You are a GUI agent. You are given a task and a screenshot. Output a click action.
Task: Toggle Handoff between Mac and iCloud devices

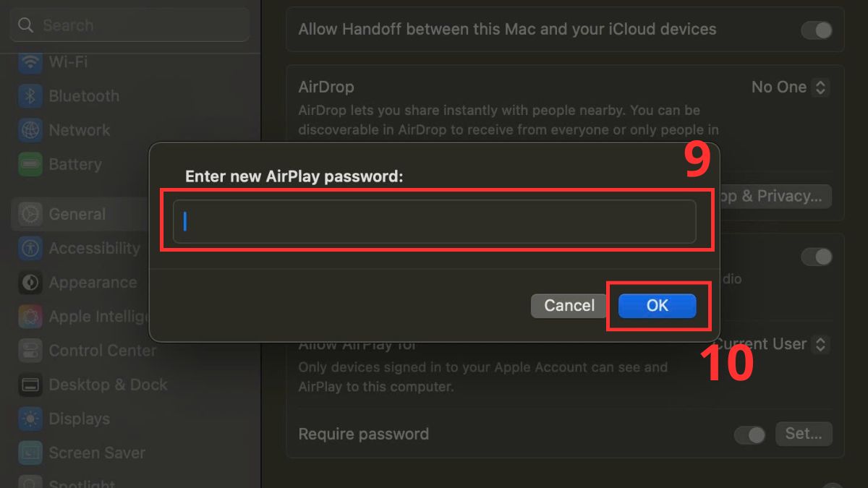tap(816, 30)
